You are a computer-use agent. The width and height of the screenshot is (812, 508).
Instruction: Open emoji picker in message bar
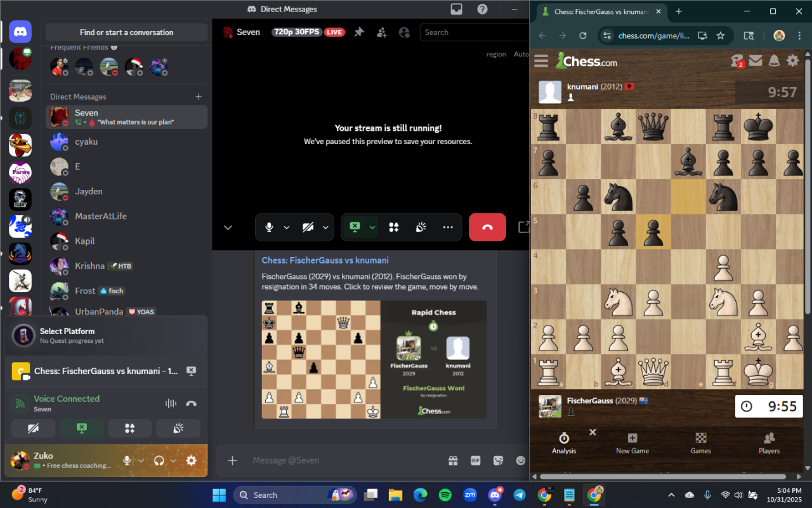(x=521, y=460)
